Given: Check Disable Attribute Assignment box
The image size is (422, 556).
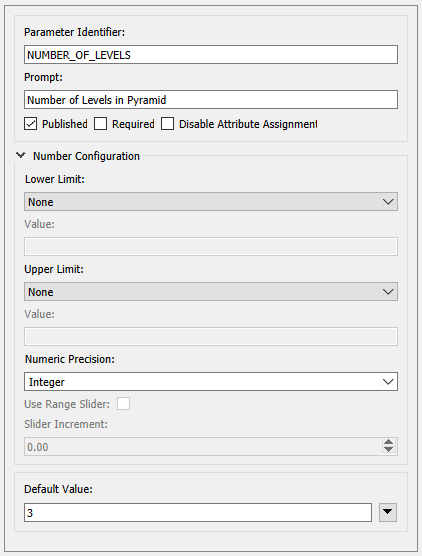Looking at the screenshot, I should (x=167, y=124).
